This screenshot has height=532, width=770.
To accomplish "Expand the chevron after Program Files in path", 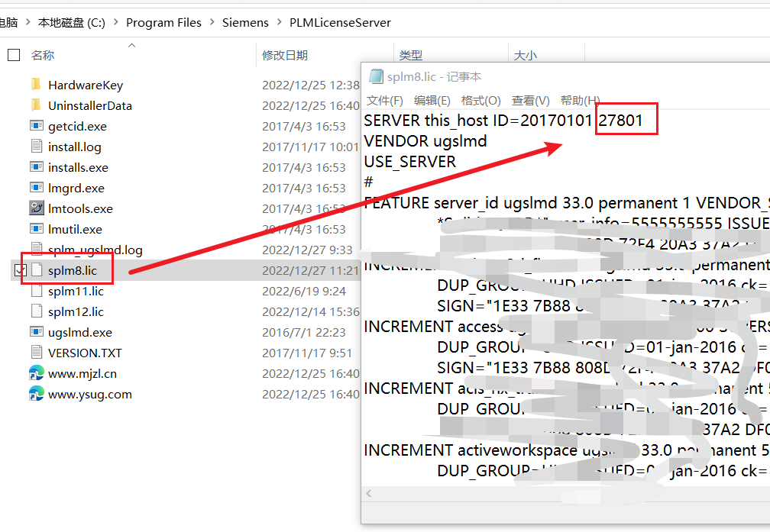I will pyautogui.click(x=212, y=23).
